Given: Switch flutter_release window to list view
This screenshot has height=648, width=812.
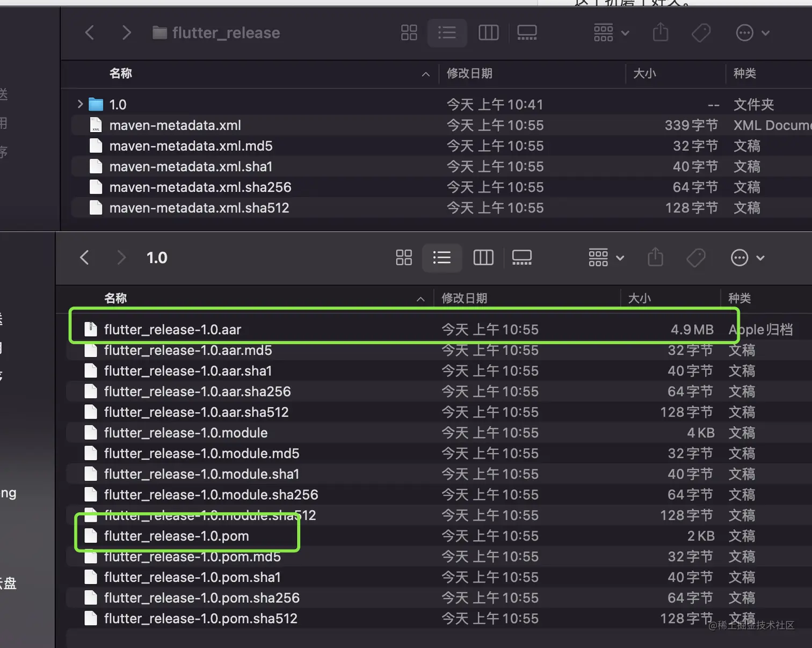Looking at the screenshot, I should pyautogui.click(x=447, y=33).
